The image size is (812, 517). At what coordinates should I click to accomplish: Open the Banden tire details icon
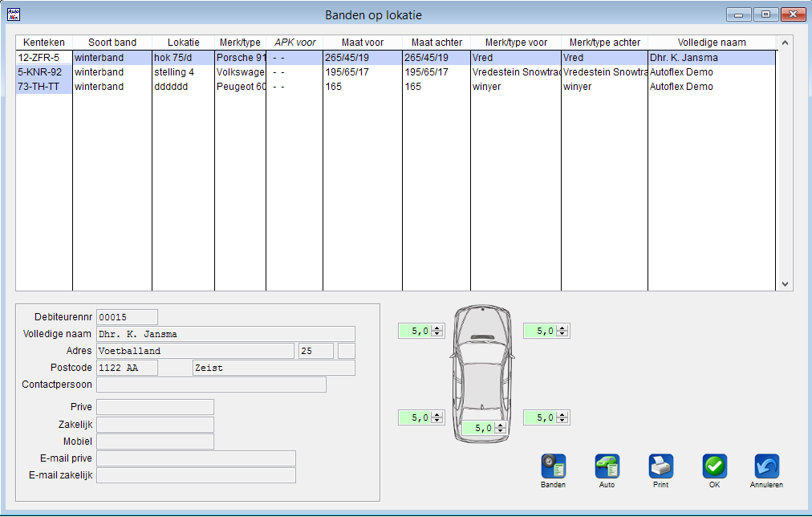click(x=553, y=466)
